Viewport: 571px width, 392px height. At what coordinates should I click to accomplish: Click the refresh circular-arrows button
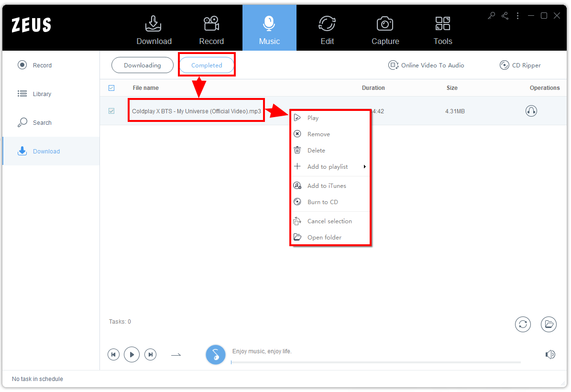pos(523,324)
